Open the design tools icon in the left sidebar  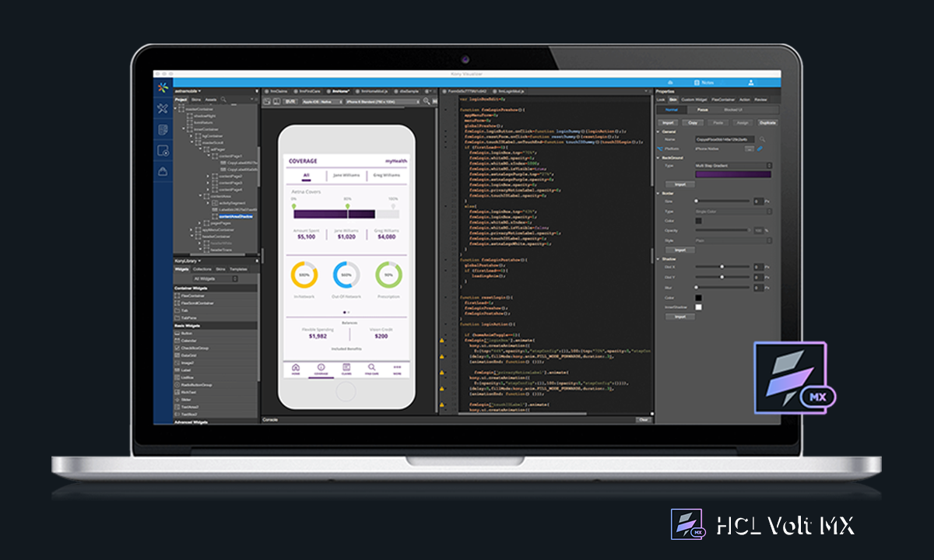pyautogui.click(x=163, y=108)
